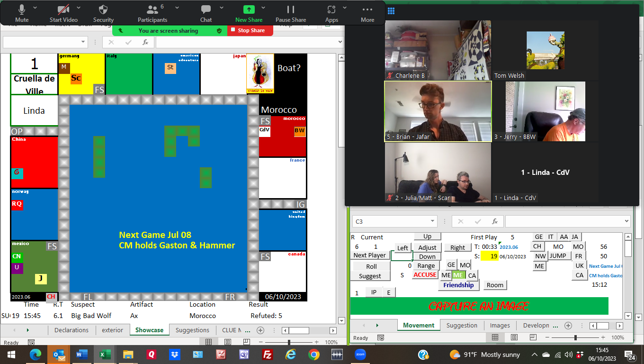This screenshot has width=644, height=364.
Task: Open the Zoom Apps icon
Action: tap(331, 9)
